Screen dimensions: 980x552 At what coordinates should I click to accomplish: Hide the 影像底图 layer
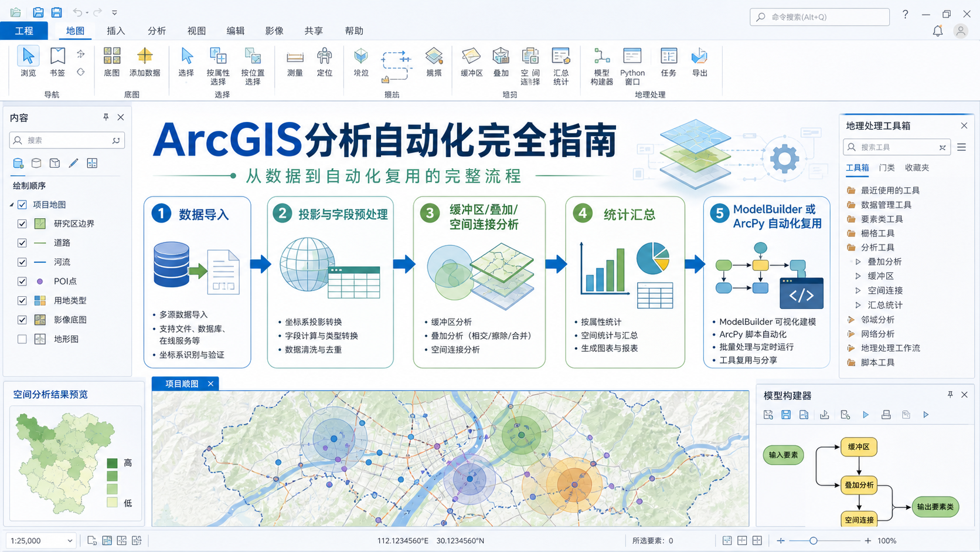pyautogui.click(x=22, y=320)
